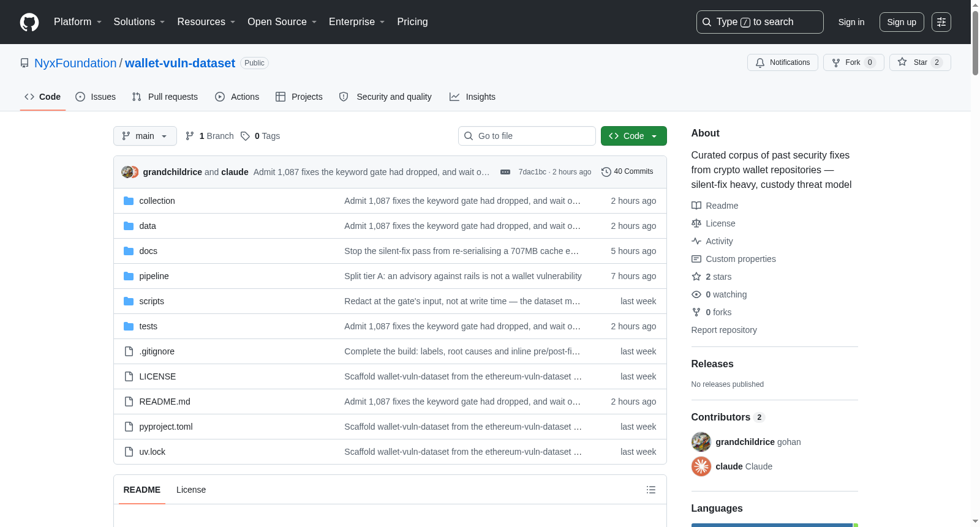Expand the green Code dropdown
The width and height of the screenshot is (980, 527).
tap(634, 136)
